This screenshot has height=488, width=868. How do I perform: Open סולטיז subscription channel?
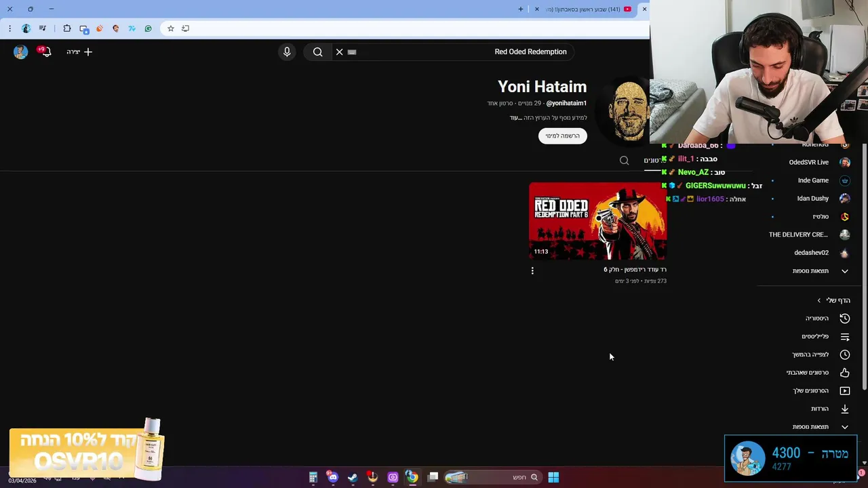pyautogui.click(x=831, y=217)
